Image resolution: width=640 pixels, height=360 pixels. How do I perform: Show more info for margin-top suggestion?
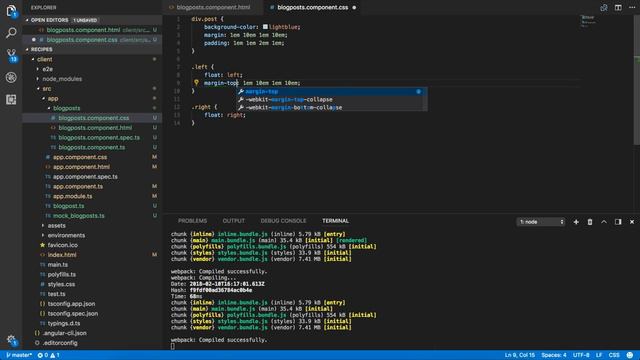click(x=418, y=91)
